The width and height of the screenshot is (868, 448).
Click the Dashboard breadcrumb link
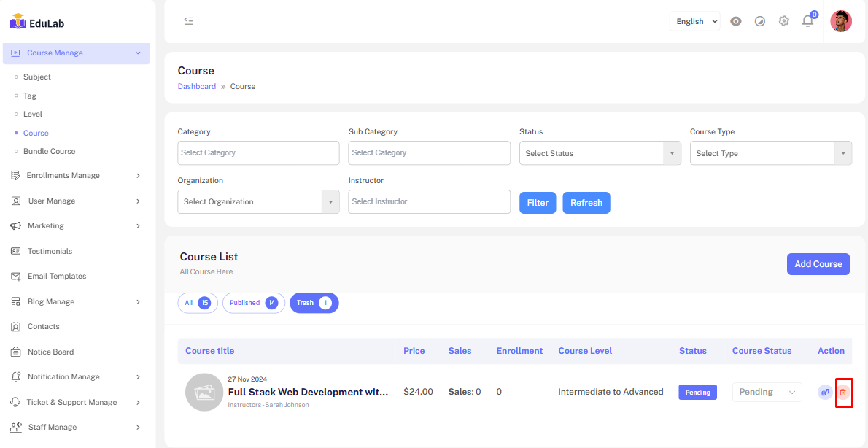[x=197, y=86]
